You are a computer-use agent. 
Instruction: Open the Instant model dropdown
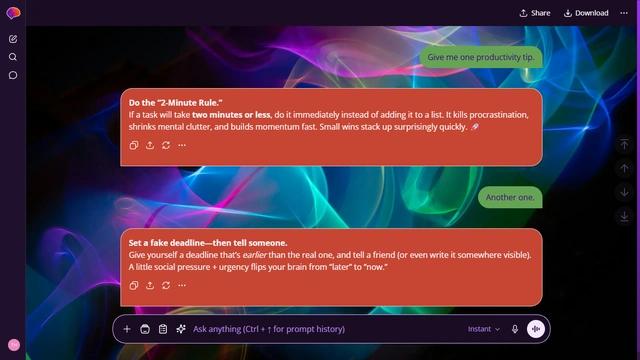[x=484, y=329]
